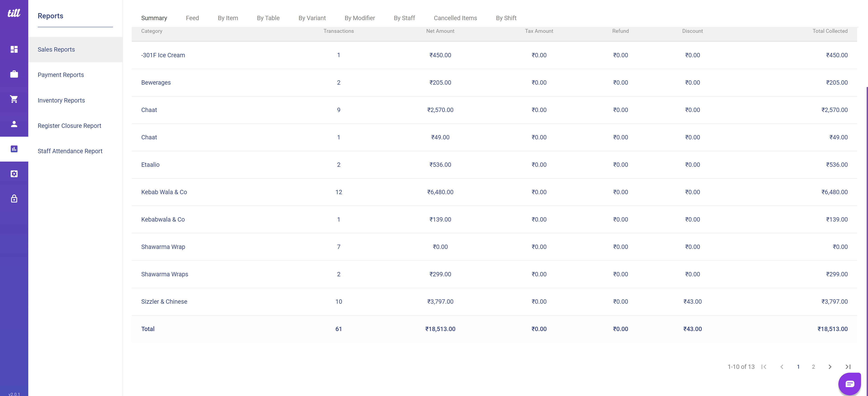Switch to the Feed tab
This screenshot has height=396, width=868.
[x=192, y=18]
